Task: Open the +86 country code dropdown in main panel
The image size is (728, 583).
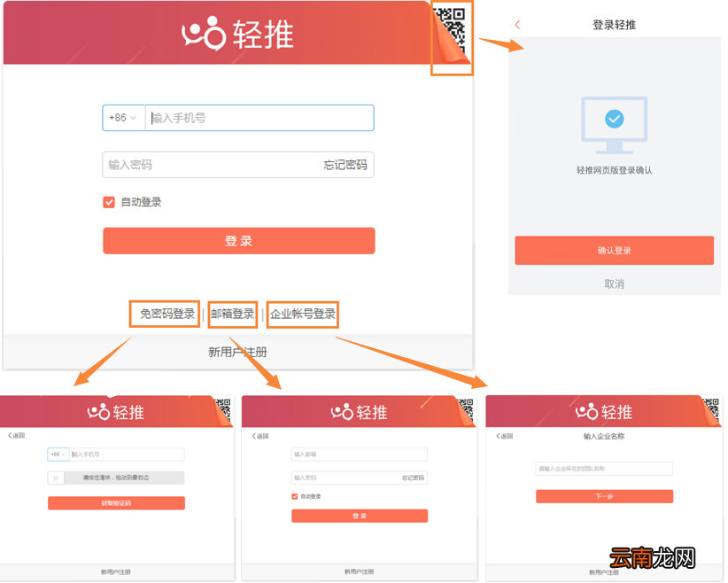Action: click(123, 118)
